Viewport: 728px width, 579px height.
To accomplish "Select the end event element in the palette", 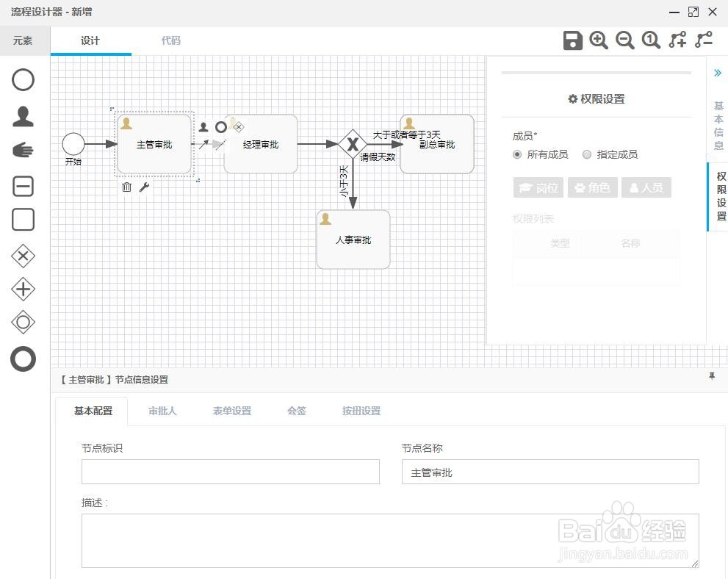I will (23, 359).
